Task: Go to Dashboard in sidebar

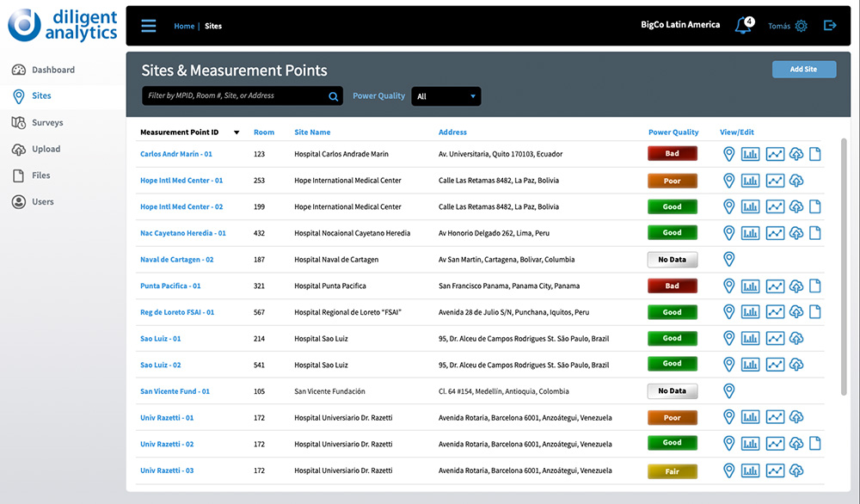Action: click(53, 70)
